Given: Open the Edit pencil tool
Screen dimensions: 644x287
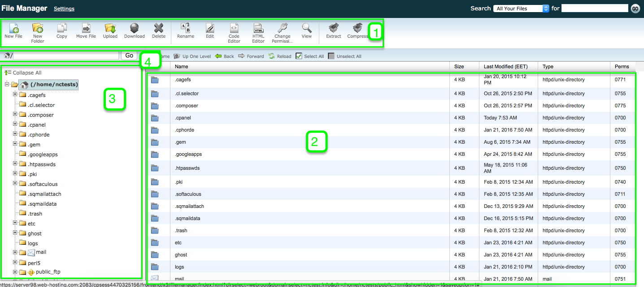Looking at the screenshot, I should [x=210, y=28].
